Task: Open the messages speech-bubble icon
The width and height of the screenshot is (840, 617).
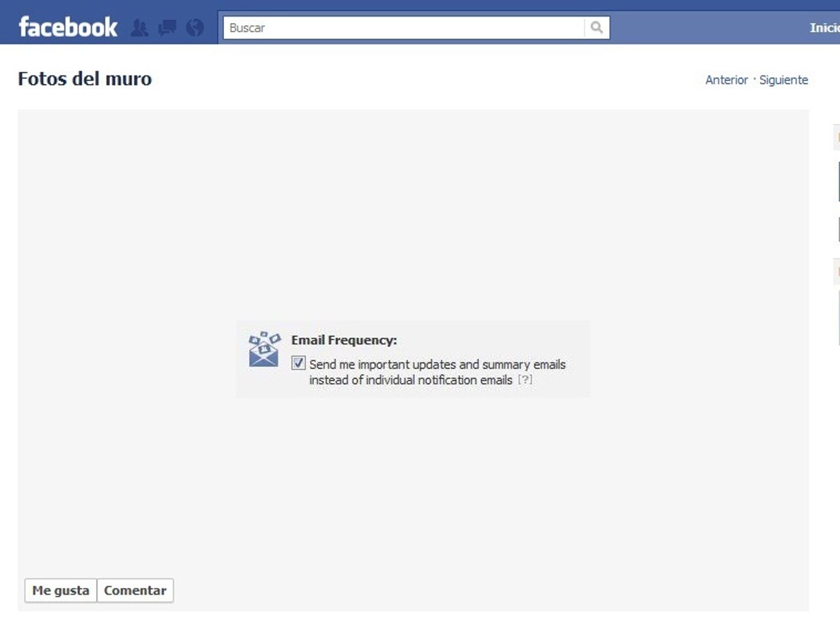Action: click(x=167, y=28)
